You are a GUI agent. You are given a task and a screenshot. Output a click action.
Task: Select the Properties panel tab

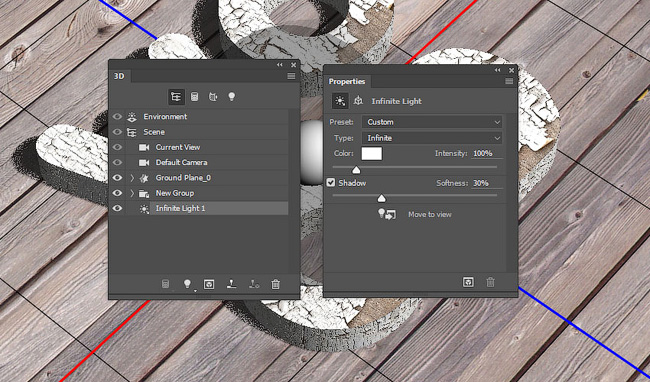[347, 81]
